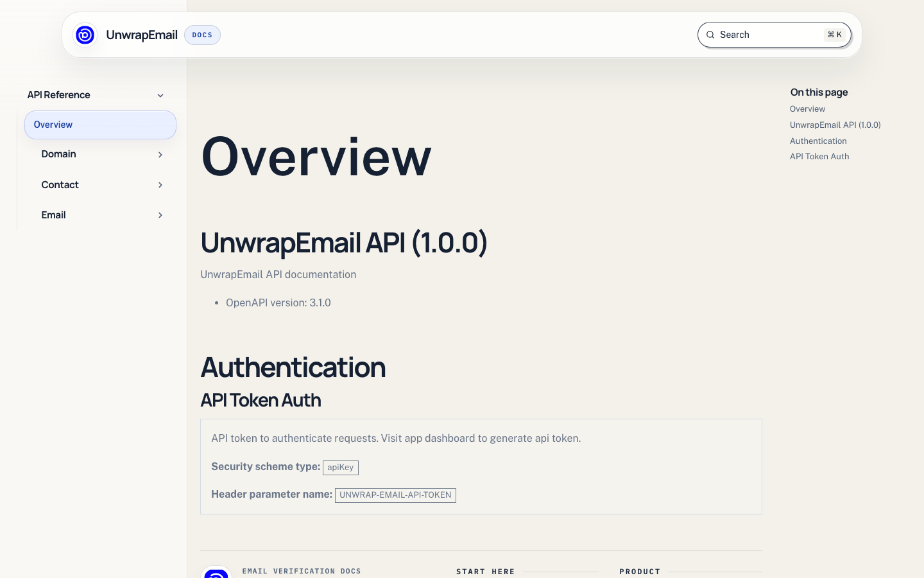Open the Email sidebar entry
Image resolution: width=924 pixels, height=578 pixels.
53,215
